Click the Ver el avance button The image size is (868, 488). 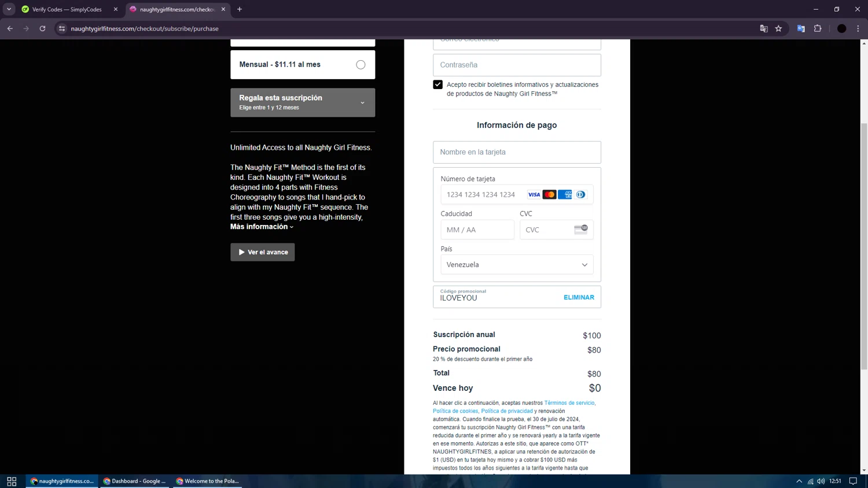pos(263,252)
